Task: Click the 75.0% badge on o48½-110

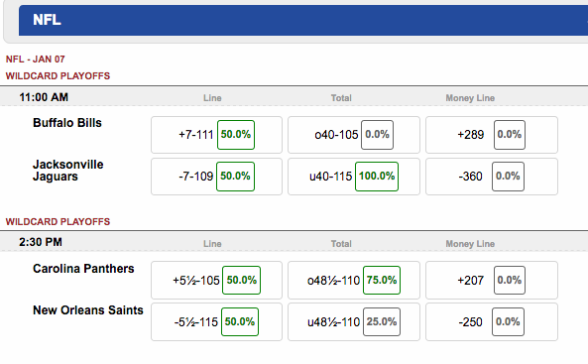Action: [x=382, y=281]
